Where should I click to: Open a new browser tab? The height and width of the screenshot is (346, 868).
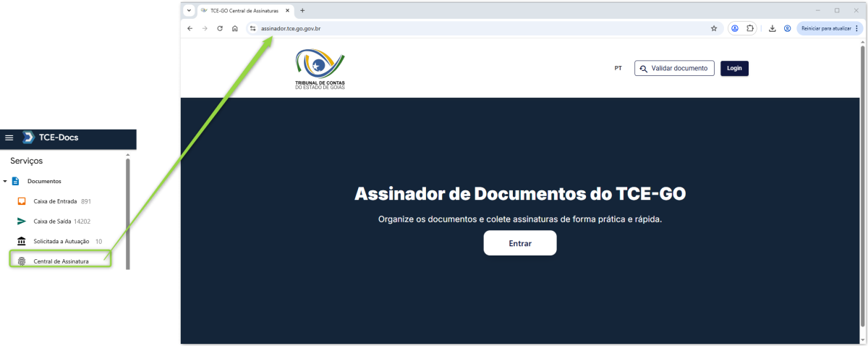302,10
